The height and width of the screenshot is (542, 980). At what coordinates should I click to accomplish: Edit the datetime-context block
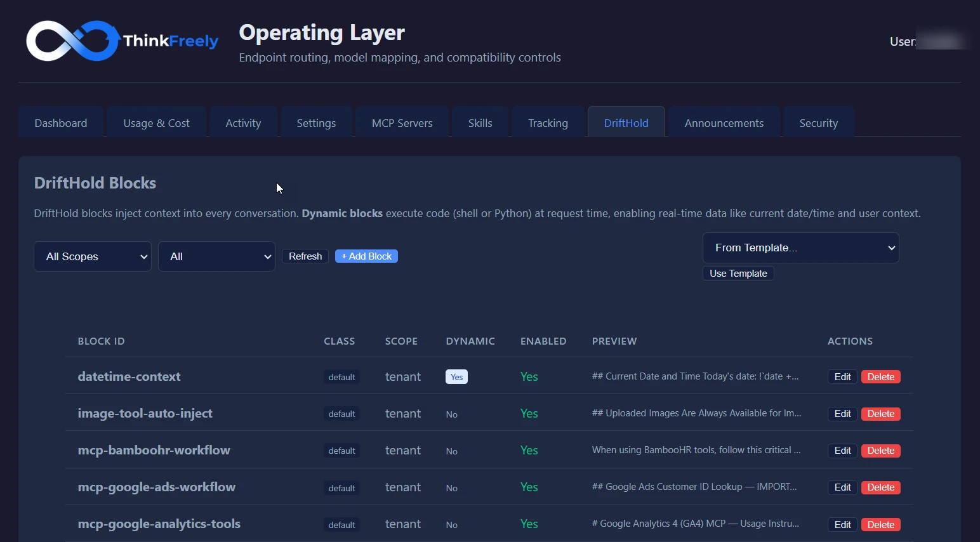tap(842, 377)
